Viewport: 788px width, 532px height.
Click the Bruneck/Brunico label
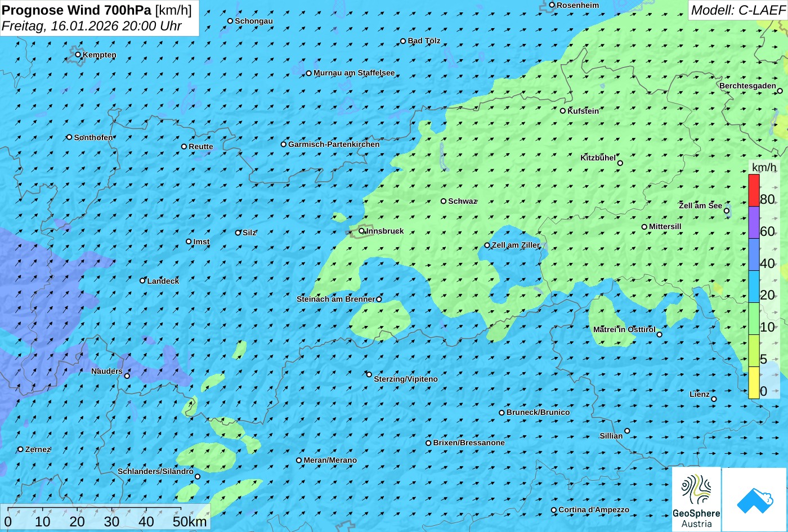[538, 412]
